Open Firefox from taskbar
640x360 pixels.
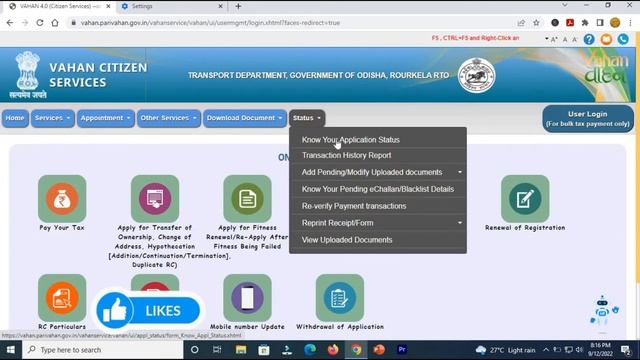(333, 350)
